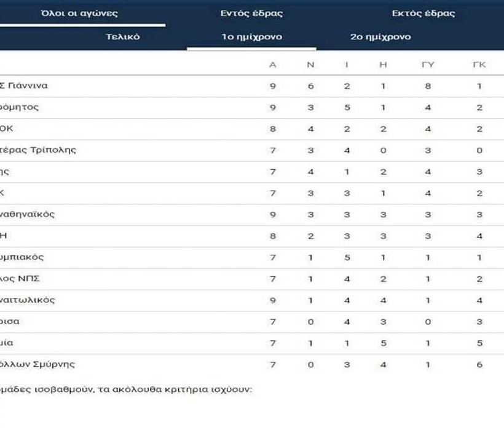This screenshot has width=504, height=443.
Task: Sort table by the Α column header
Action: coord(273,65)
